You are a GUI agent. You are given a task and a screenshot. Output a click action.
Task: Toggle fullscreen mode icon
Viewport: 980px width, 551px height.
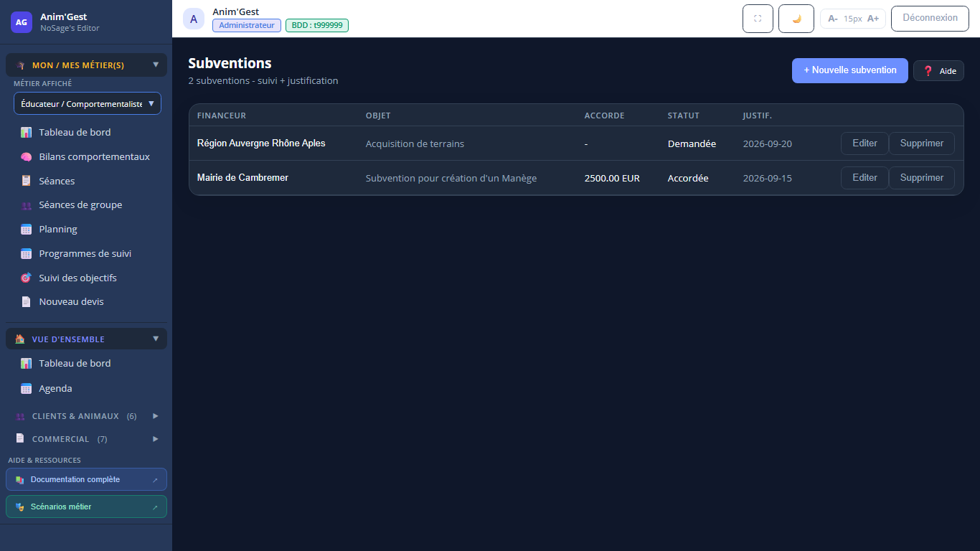(758, 19)
